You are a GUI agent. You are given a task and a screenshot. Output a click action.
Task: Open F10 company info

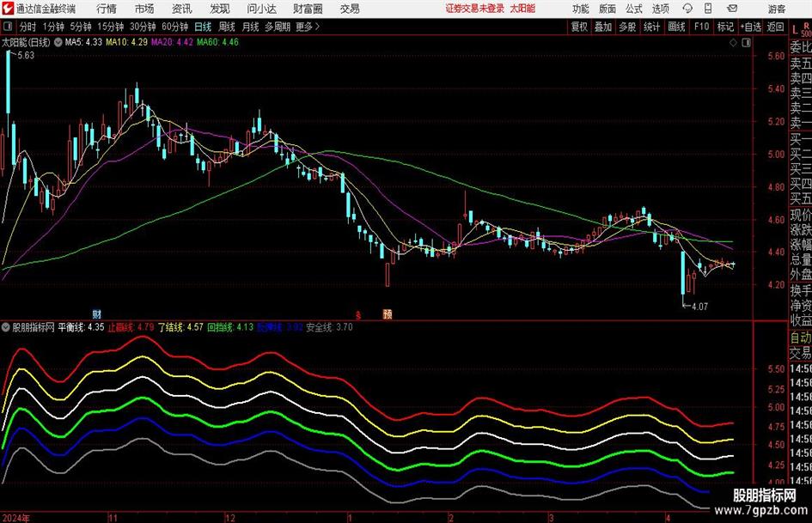701,27
